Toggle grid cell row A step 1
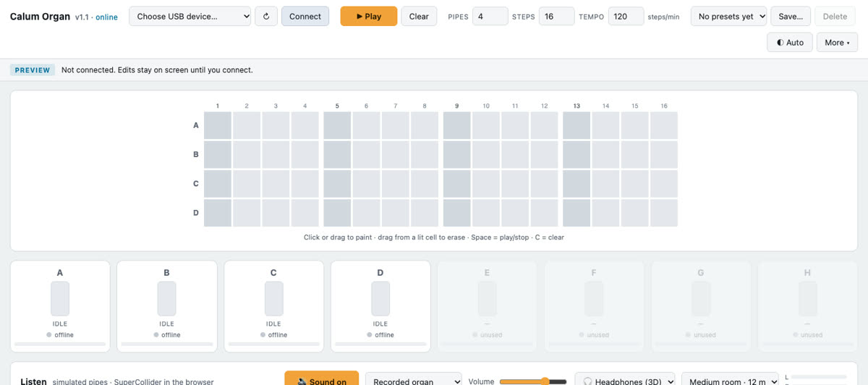 click(218, 125)
